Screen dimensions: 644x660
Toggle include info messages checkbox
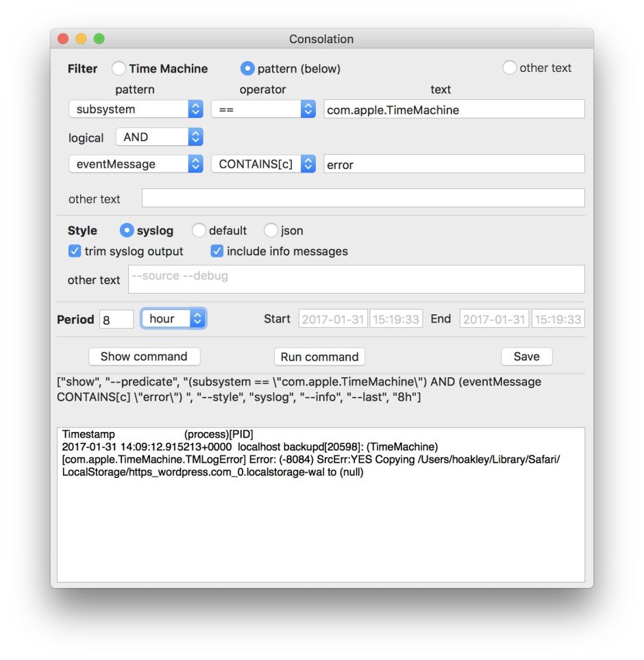point(217,251)
